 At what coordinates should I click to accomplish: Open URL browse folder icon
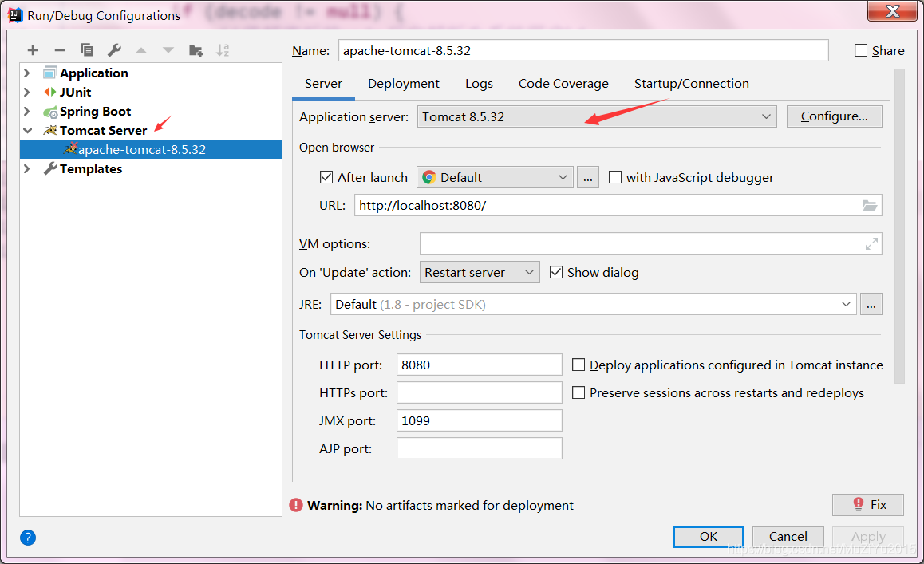[869, 206]
